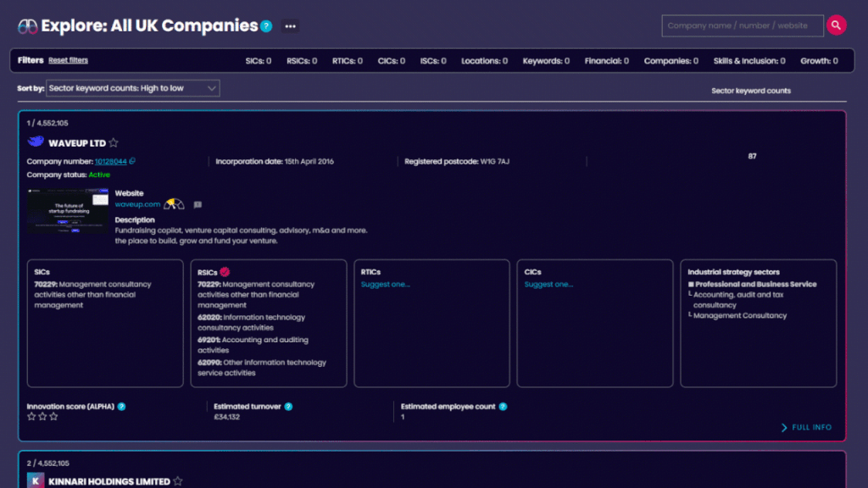Expand the SICs filter

point(258,61)
